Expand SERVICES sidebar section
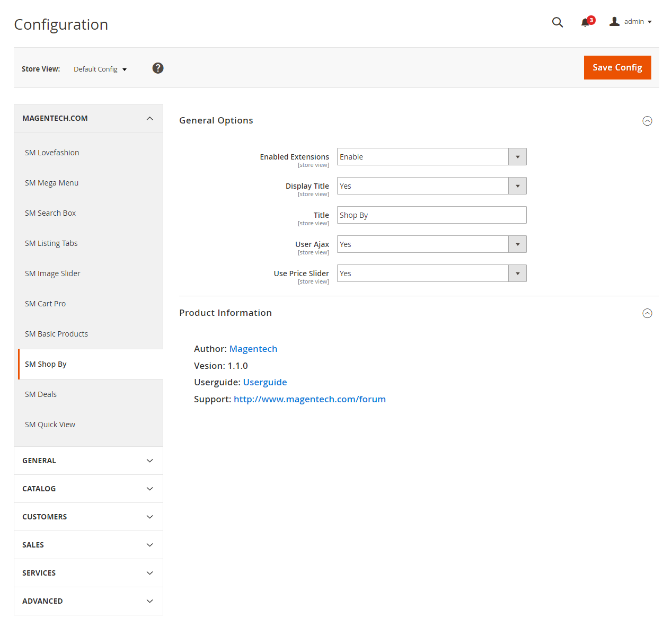 click(x=89, y=573)
